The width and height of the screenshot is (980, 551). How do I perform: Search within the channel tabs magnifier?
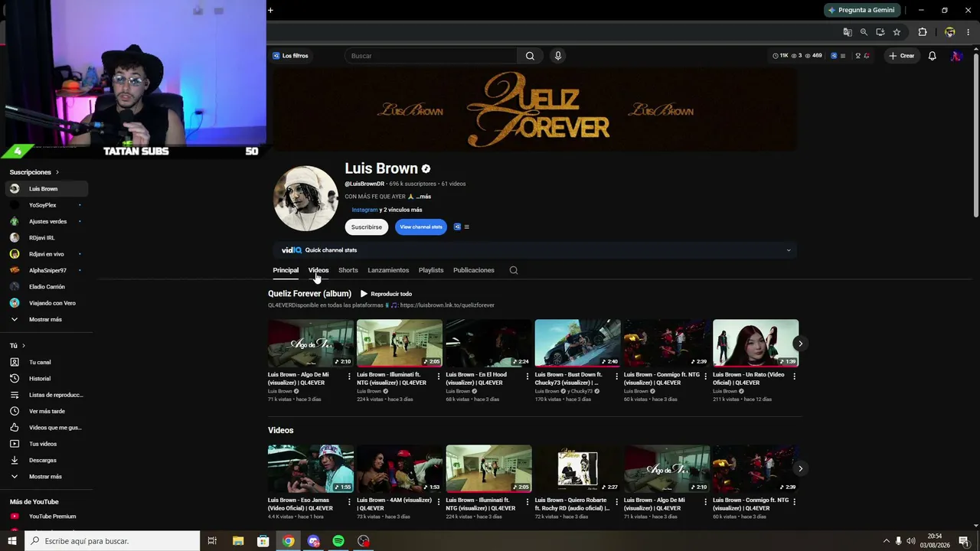pos(514,270)
